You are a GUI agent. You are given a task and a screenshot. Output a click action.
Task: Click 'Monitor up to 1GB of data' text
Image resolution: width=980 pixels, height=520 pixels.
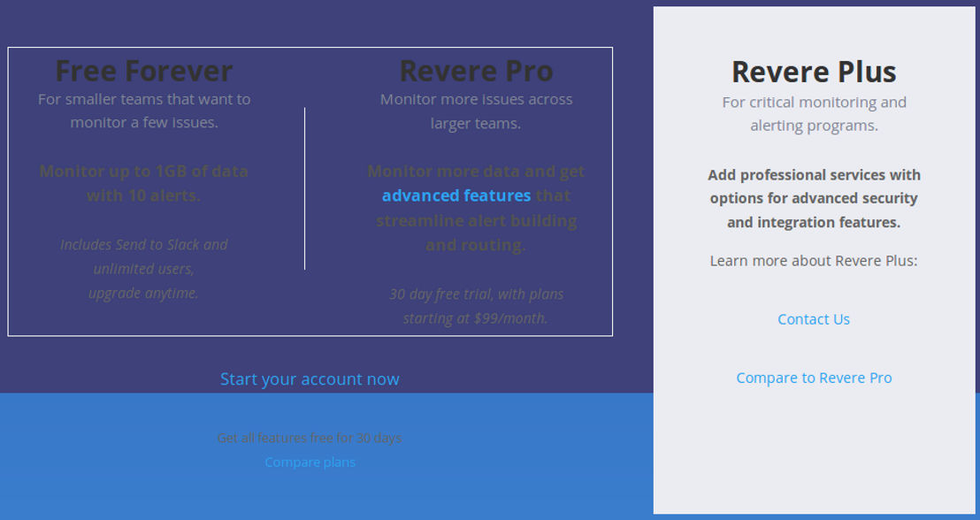point(144,172)
